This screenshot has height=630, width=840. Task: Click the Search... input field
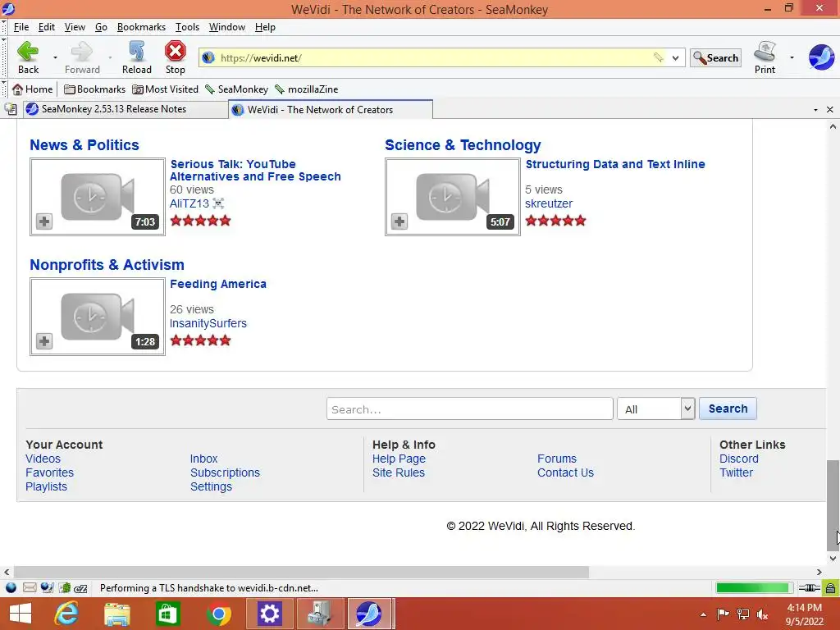470,409
